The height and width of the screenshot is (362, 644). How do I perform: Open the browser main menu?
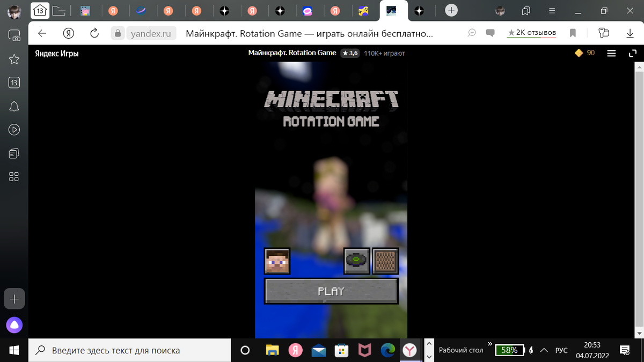552,10
